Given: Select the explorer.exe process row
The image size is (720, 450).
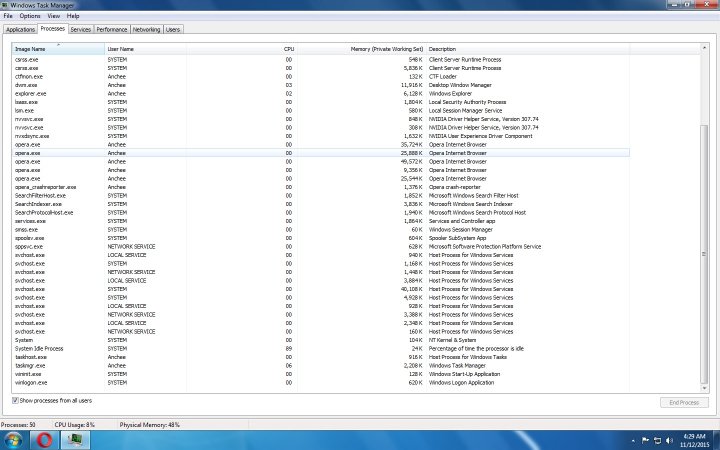Looking at the screenshot, I should 321,94.
